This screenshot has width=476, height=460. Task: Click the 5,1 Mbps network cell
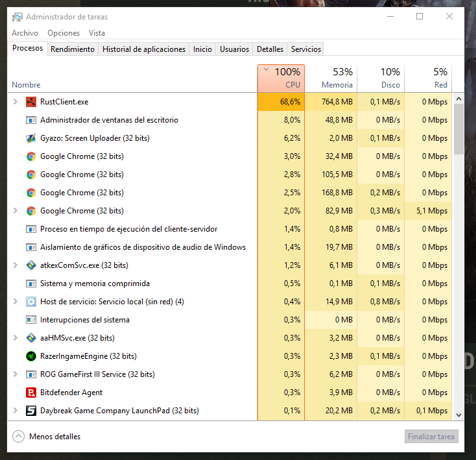[429, 211]
